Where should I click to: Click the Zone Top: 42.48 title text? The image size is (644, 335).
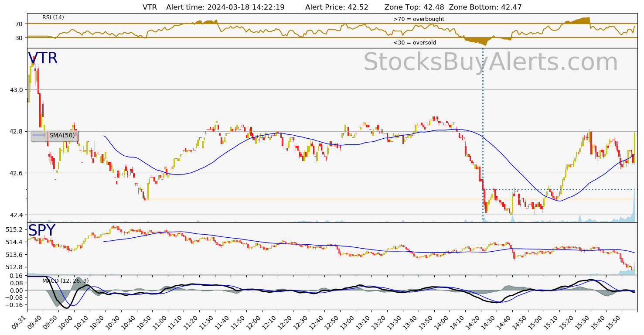(x=414, y=7)
